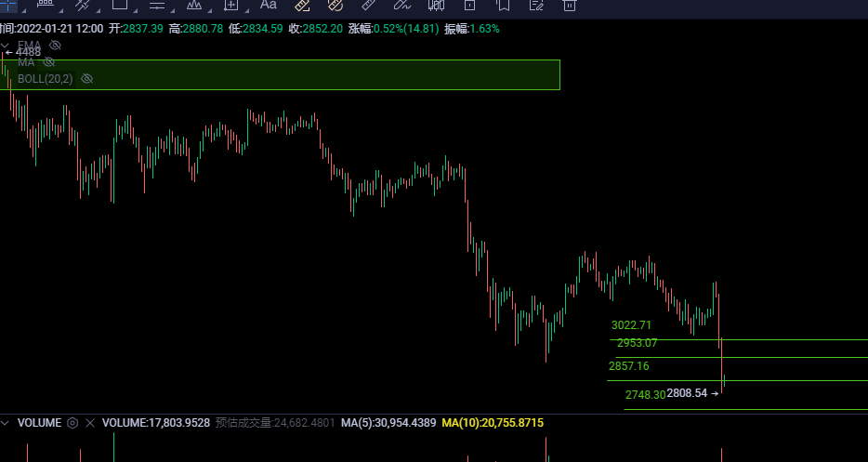Select the 2857.16 price level label
The width and height of the screenshot is (868, 462).
pos(629,366)
